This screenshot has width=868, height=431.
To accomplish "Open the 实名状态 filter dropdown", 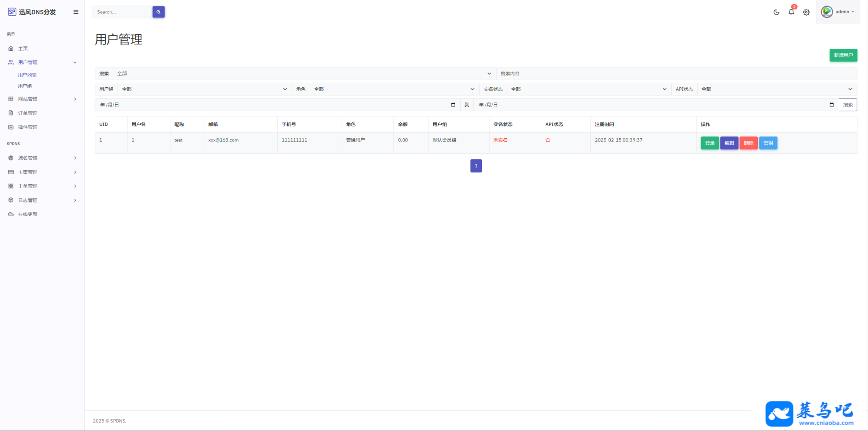I will pyautogui.click(x=589, y=89).
